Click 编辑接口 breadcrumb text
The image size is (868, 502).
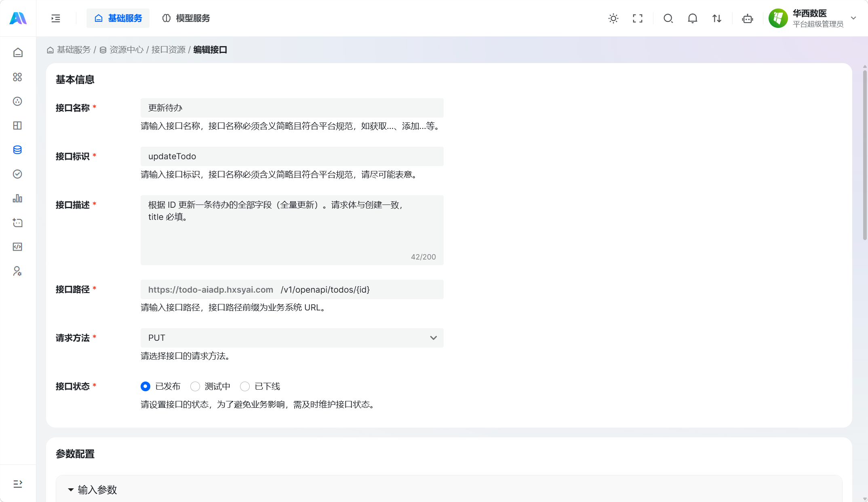210,50
